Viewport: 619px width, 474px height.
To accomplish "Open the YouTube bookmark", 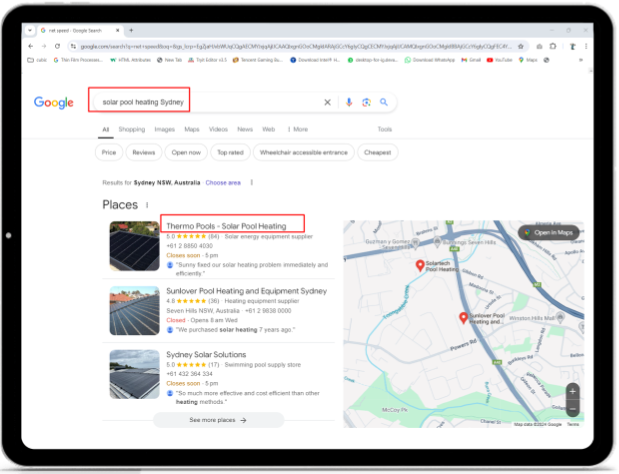I will click(x=499, y=60).
